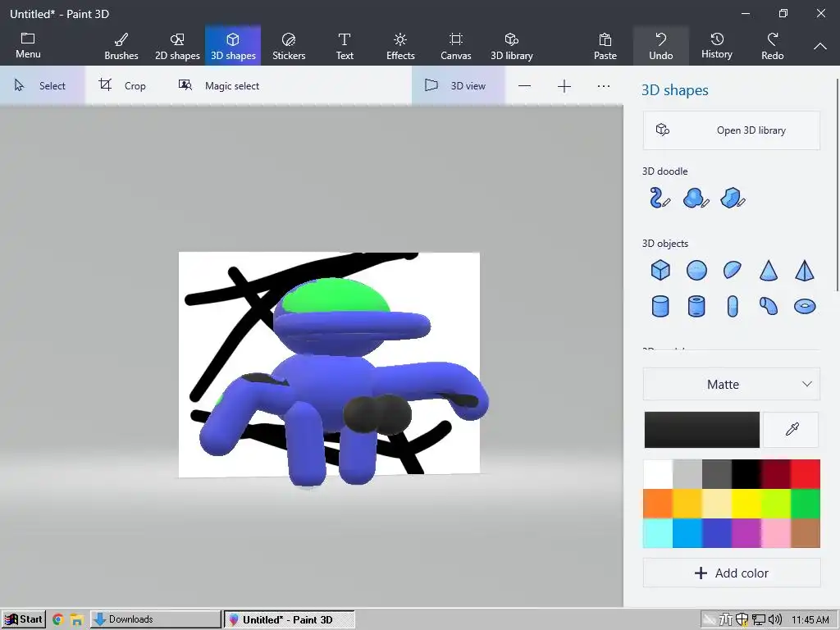
Task: Click the Untitled Paint 3D taskbar button
Action: pos(290,619)
